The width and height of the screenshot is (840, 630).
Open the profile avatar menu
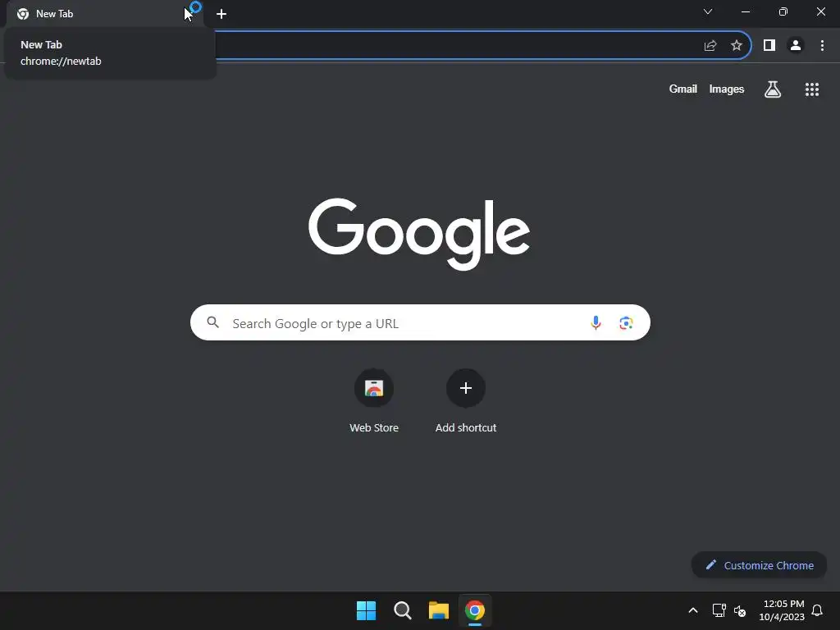click(796, 46)
